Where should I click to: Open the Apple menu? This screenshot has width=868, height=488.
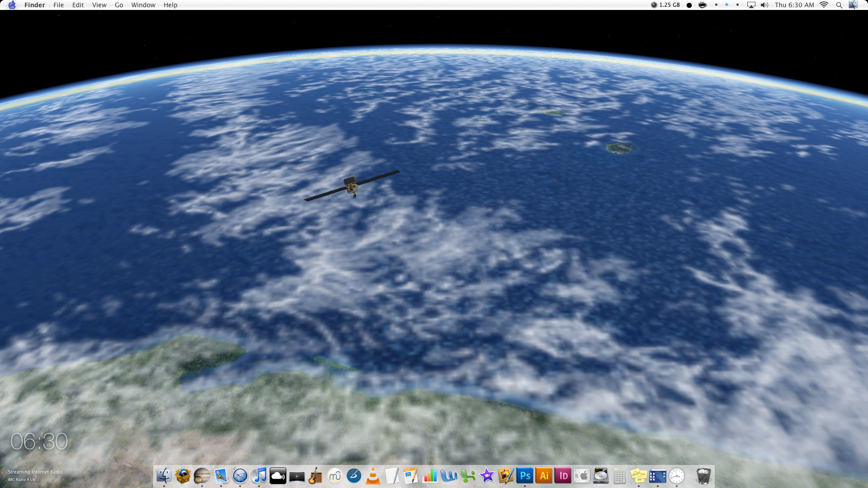(x=12, y=5)
